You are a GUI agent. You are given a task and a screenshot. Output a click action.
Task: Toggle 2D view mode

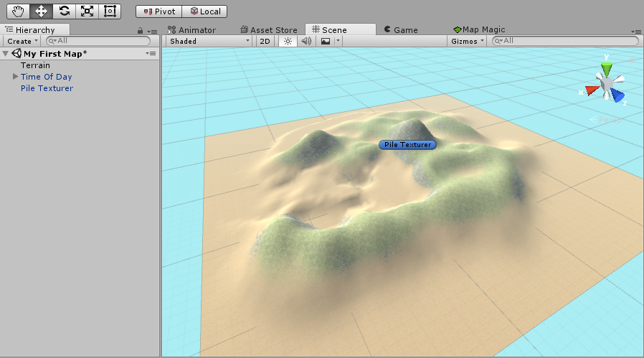[x=265, y=41]
